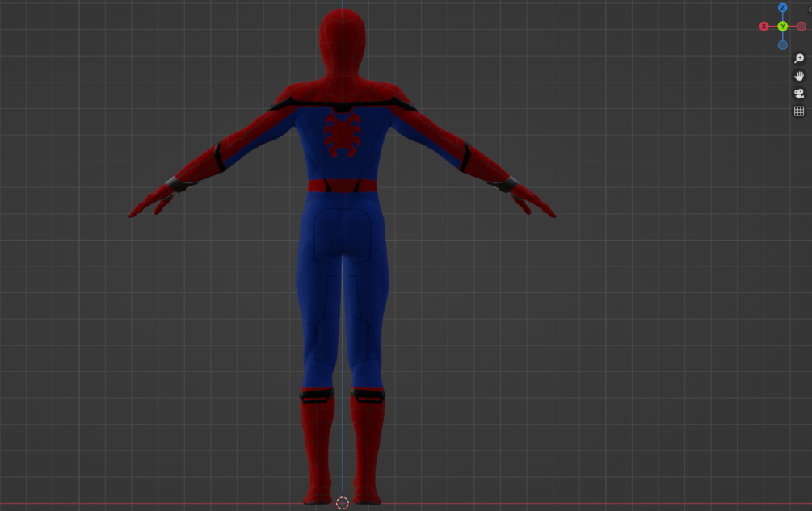Toggle the camera view icon

point(799,94)
